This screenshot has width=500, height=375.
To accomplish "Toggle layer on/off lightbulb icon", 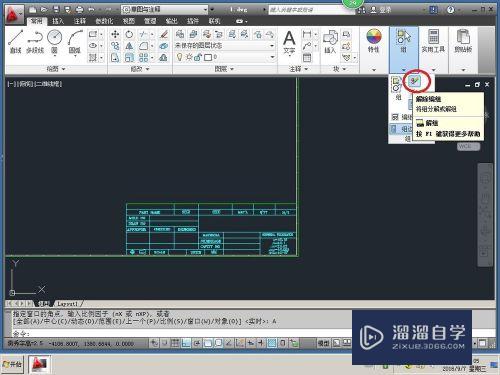I will pos(180,57).
